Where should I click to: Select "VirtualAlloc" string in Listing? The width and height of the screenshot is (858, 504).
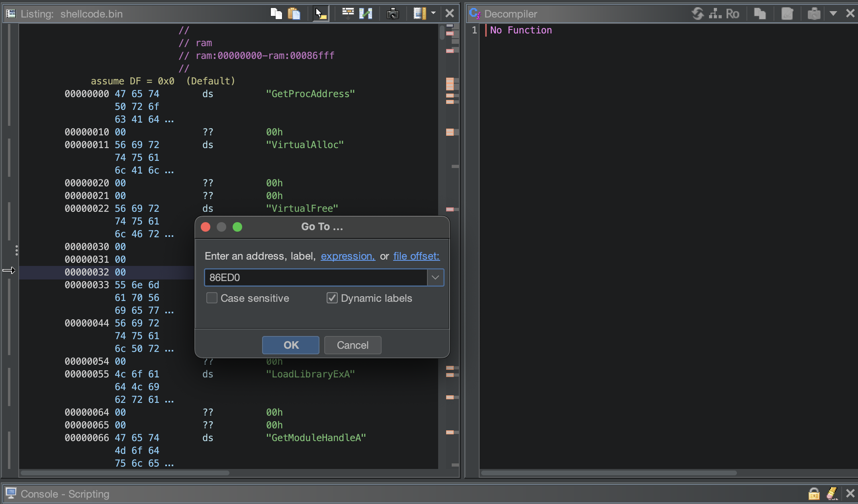click(305, 145)
